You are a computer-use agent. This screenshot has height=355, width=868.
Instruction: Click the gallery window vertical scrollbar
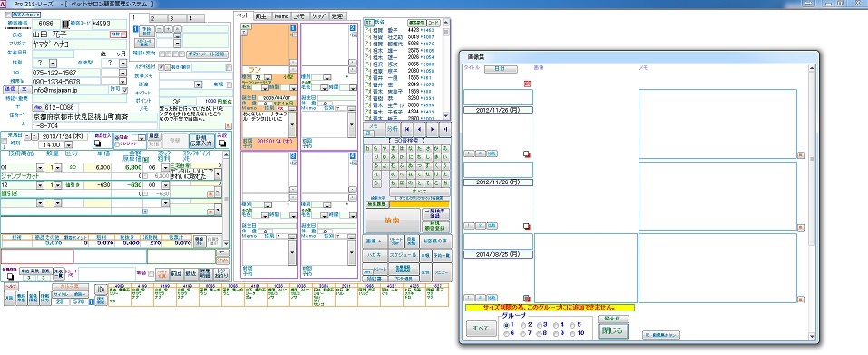point(812,203)
